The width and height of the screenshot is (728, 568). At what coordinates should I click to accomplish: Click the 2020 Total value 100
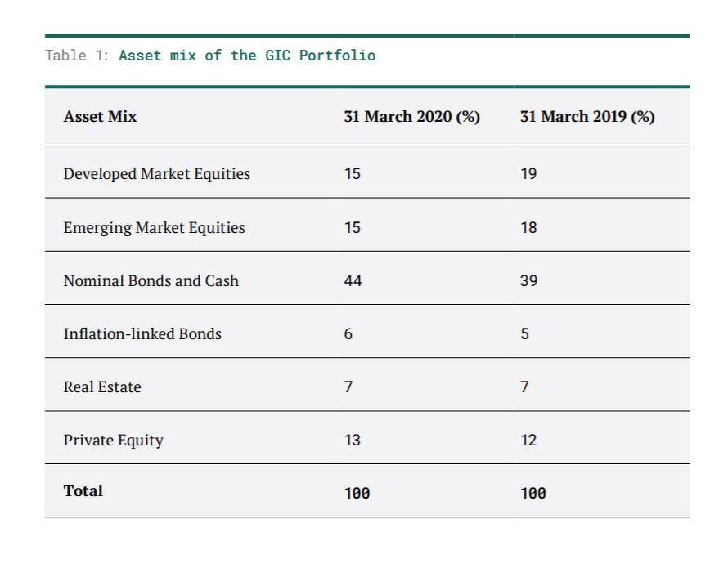tap(357, 493)
